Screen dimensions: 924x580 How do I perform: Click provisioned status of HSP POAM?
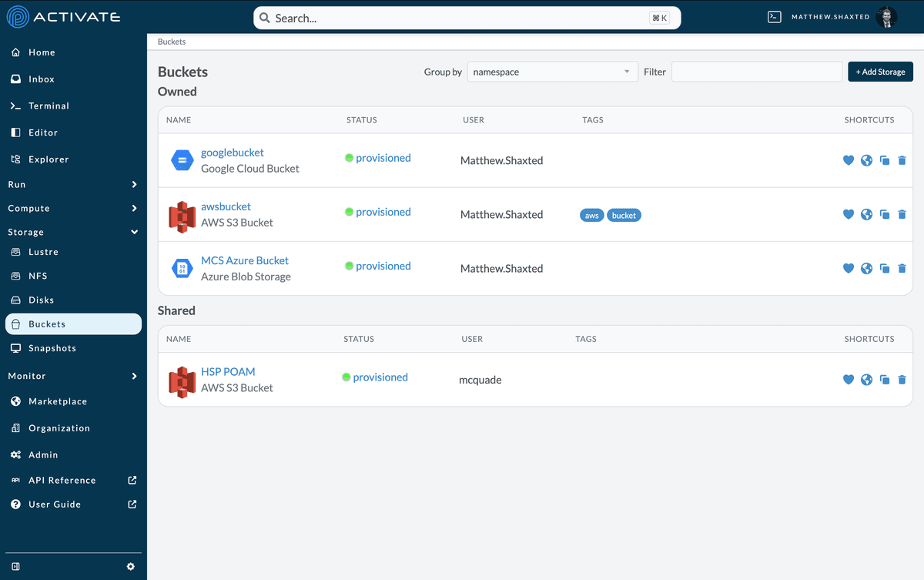(x=380, y=377)
